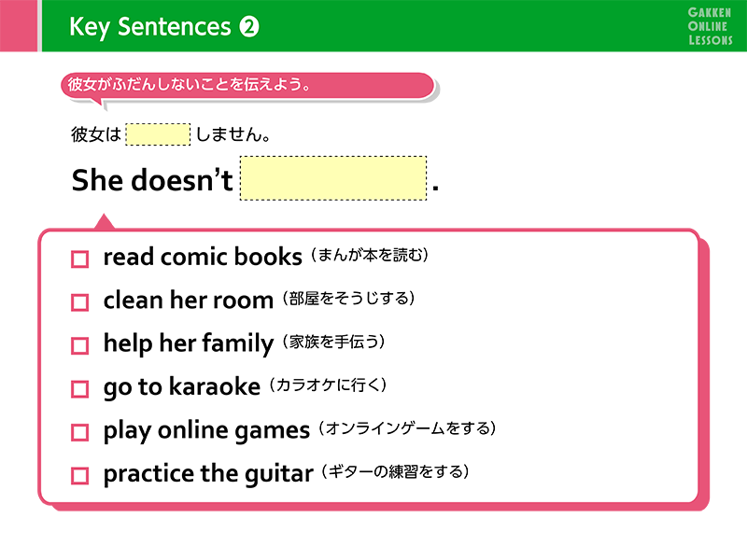The height and width of the screenshot is (560, 747).
Task: Click the small yellow blank after 彼女は
Action: [158, 134]
